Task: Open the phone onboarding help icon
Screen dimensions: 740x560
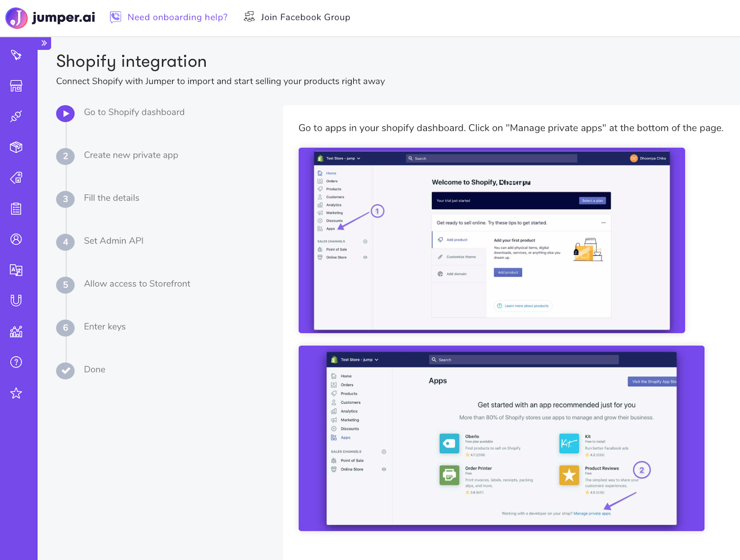Action: 115,17
